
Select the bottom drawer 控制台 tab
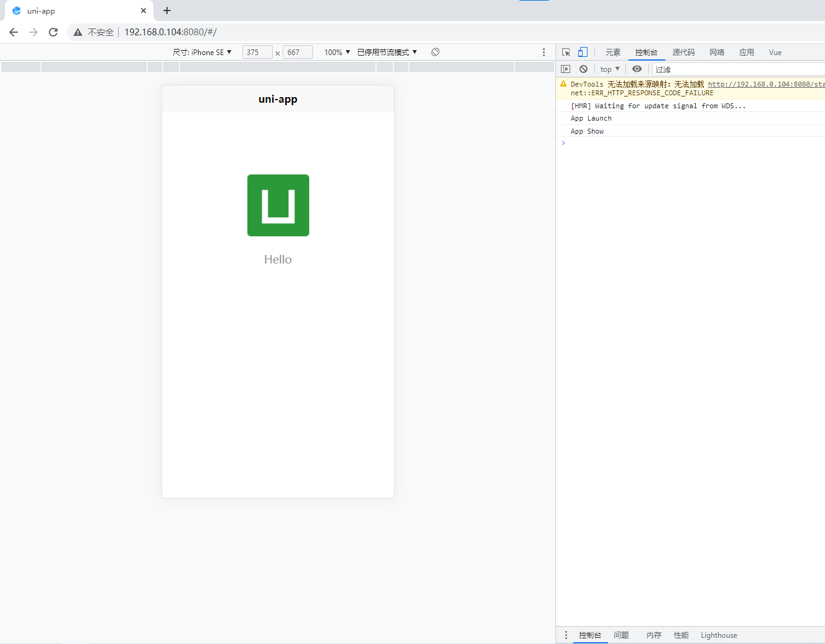pos(590,635)
